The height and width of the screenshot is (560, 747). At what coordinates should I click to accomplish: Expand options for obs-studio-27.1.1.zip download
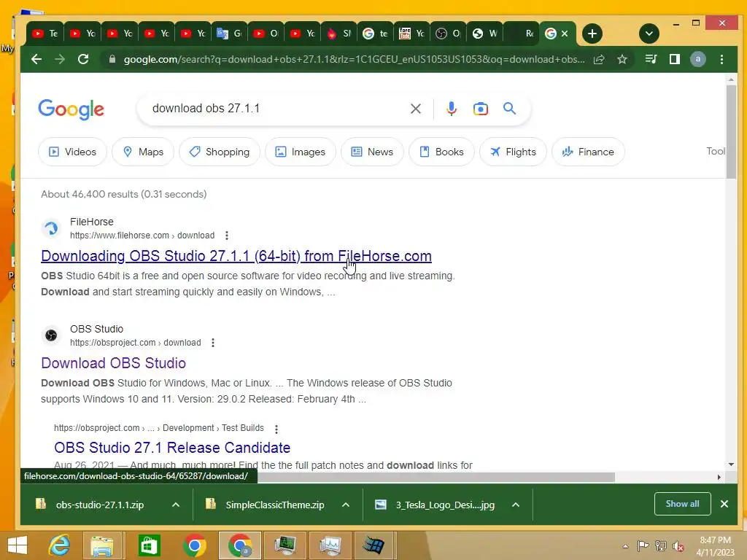pos(176,505)
